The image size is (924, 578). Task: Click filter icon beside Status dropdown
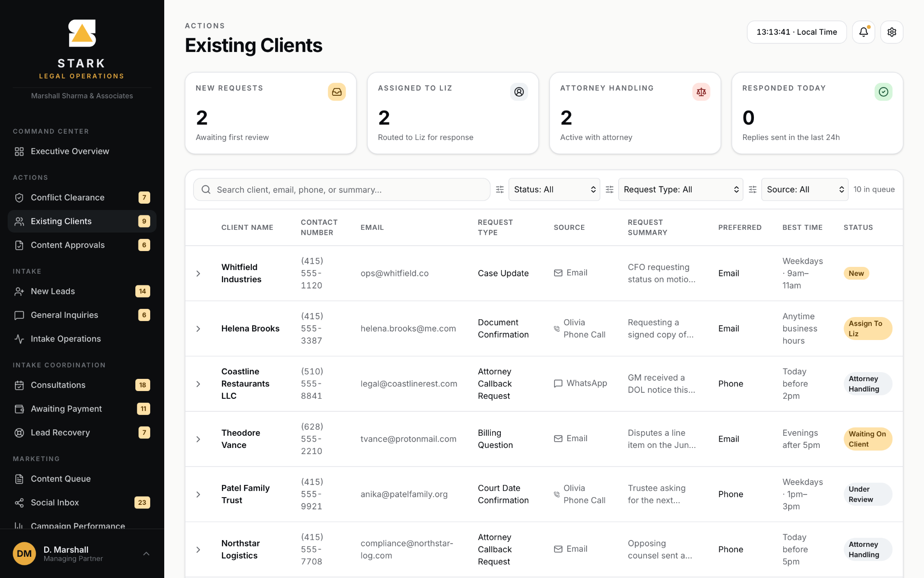499,190
